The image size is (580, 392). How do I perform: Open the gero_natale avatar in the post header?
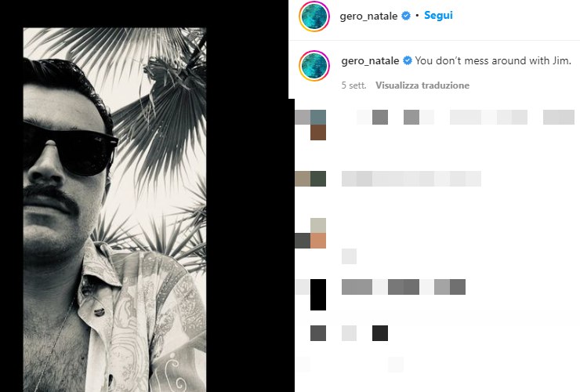pyautogui.click(x=314, y=16)
